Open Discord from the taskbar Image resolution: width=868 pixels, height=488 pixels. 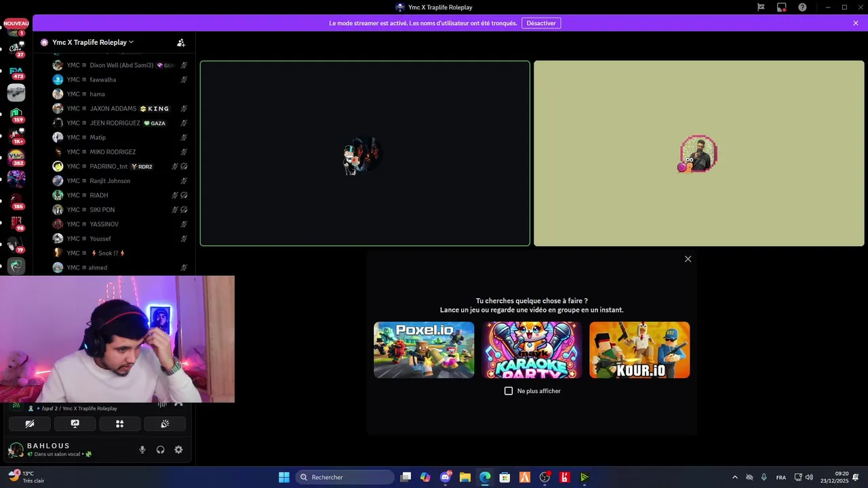[446, 477]
